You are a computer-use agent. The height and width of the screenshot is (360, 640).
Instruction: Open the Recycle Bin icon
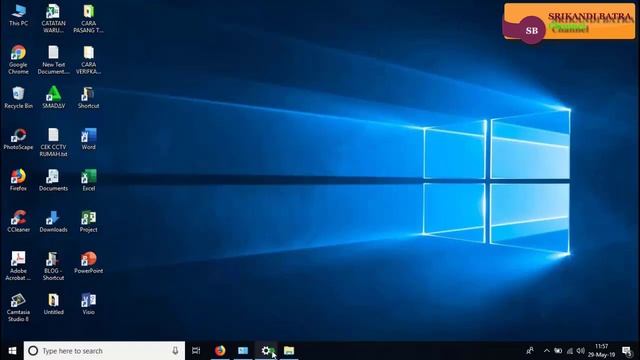click(18, 98)
